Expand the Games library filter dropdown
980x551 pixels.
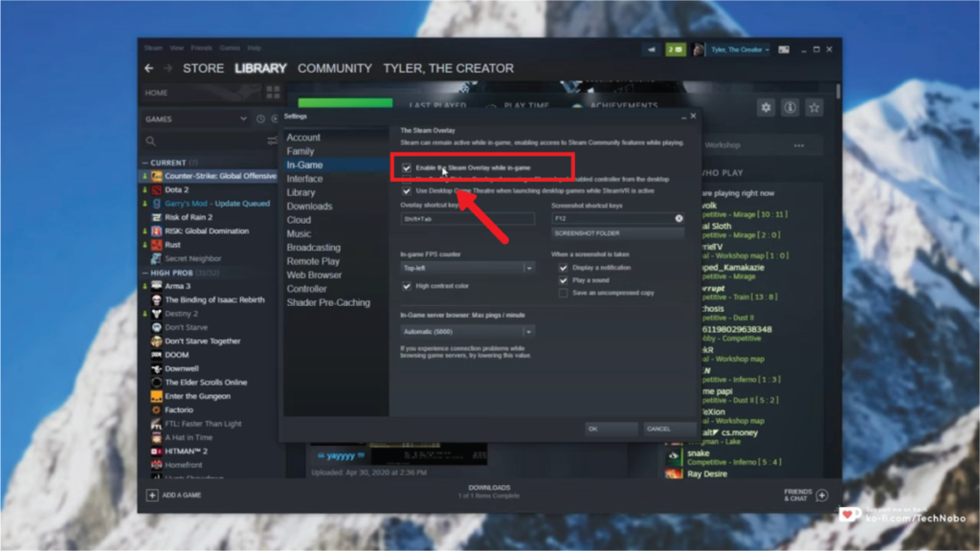[243, 119]
